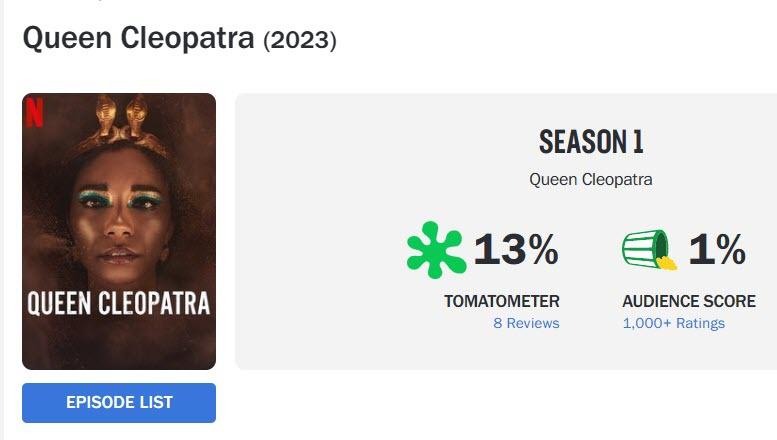Click the Netflix logo on the poster
Viewport: 777px width, 440px height.
[x=34, y=113]
